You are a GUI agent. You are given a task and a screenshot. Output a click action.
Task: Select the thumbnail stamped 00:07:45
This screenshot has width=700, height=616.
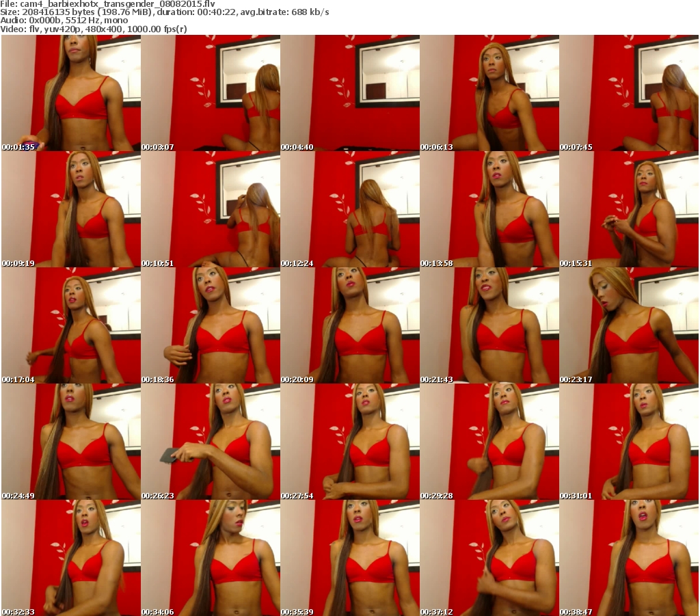pos(629,93)
